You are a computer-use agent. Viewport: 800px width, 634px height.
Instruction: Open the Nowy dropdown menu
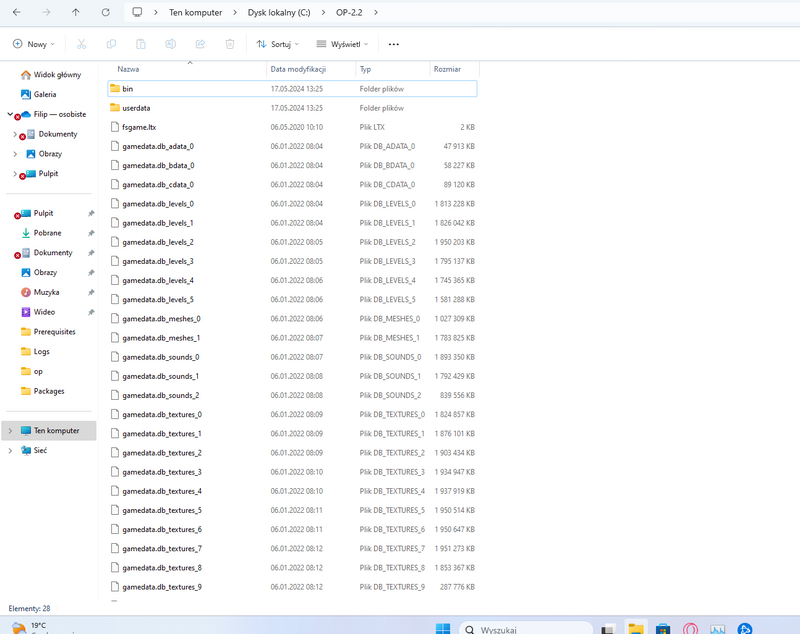coord(34,44)
